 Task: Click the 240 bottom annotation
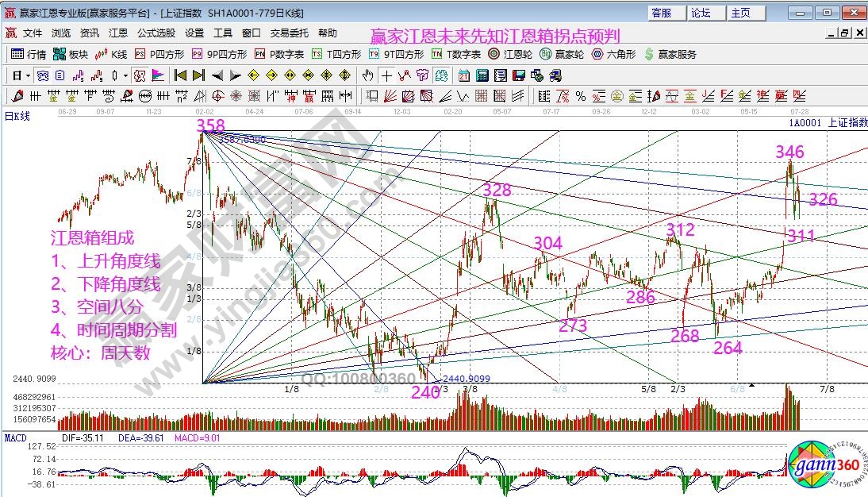(426, 392)
